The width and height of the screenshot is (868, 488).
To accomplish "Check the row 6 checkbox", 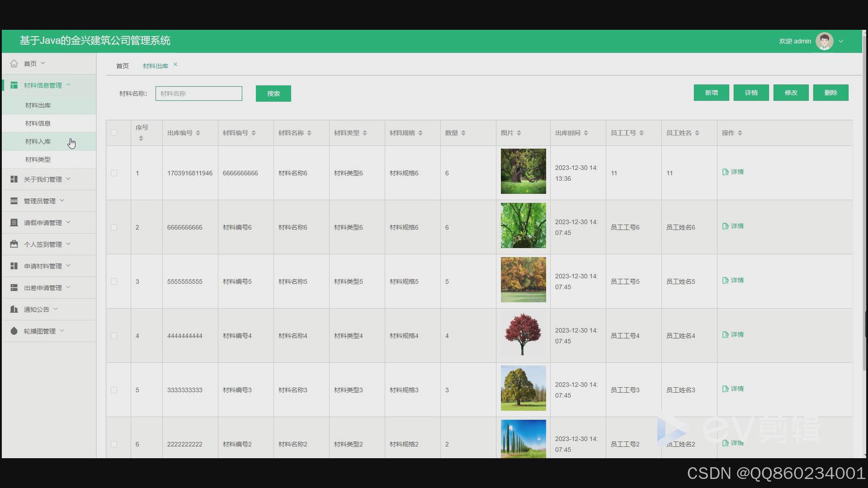I will tap(114, 444).
